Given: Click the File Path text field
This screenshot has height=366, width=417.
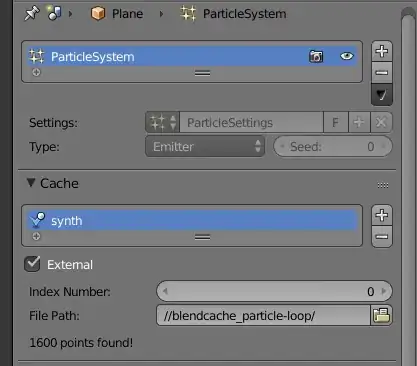Looking at the screenshot, I should coord(263,315).
